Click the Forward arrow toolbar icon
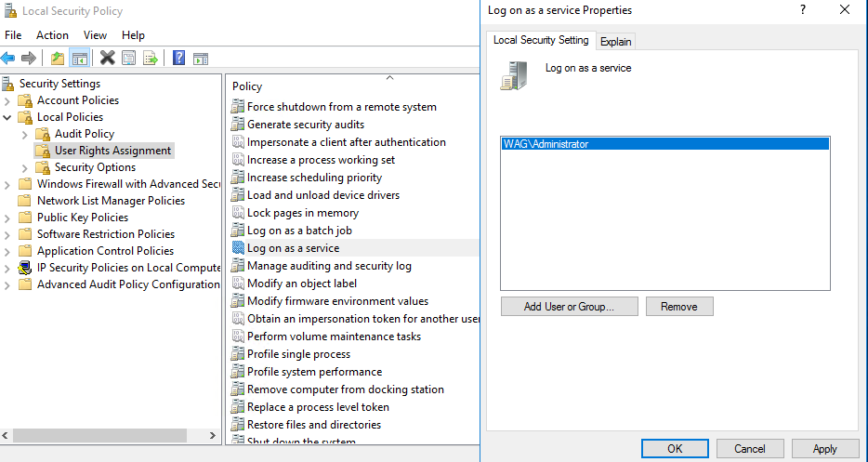 coord(28,58)
